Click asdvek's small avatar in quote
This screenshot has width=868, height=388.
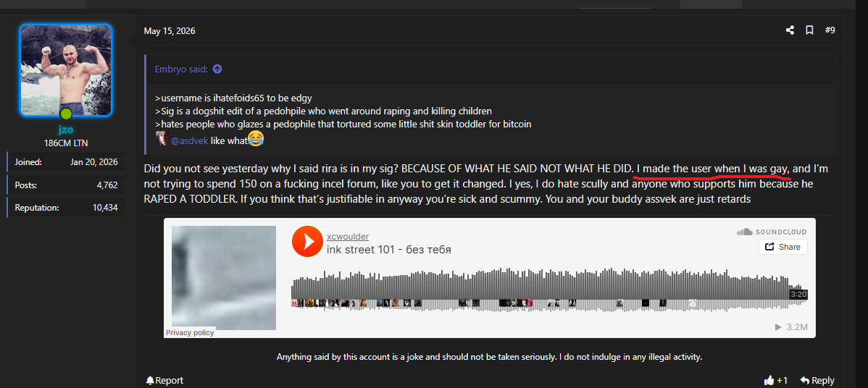162,139
